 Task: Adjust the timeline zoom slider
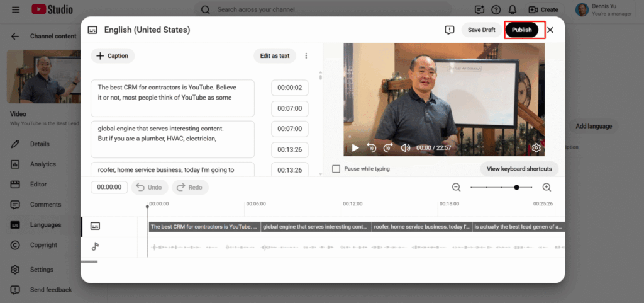click(516, 187)
